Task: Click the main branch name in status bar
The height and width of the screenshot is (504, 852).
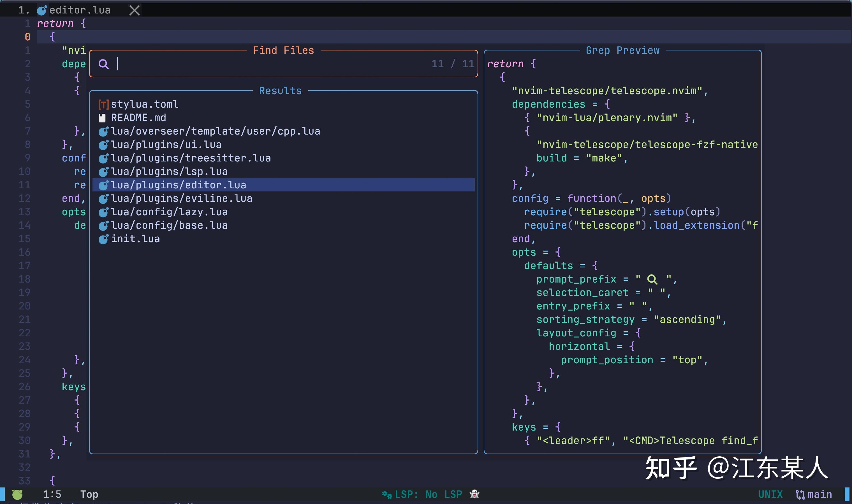Action: [x=818, y=494]
